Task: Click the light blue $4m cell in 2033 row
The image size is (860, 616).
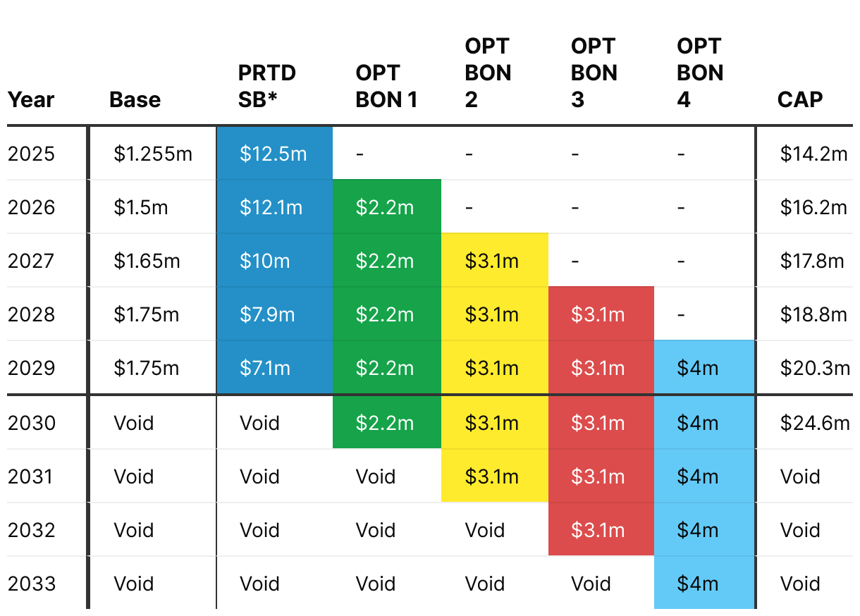Action: [698, 584]
